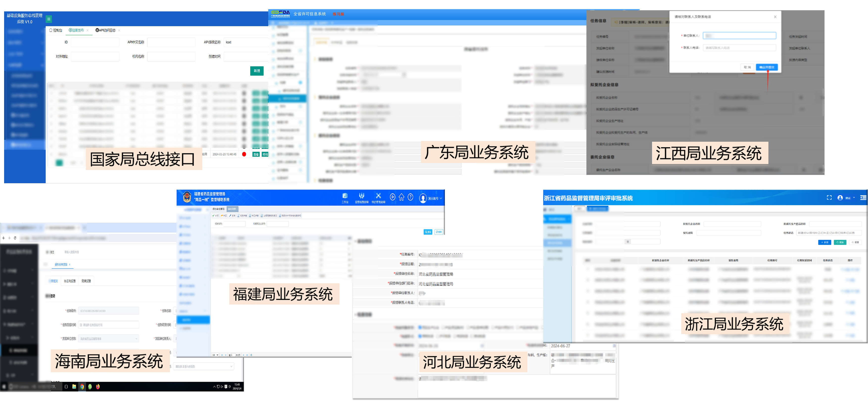
Task: Expand the 测试 user dropdown in Zhejiang header
Action: click(854, 198)
